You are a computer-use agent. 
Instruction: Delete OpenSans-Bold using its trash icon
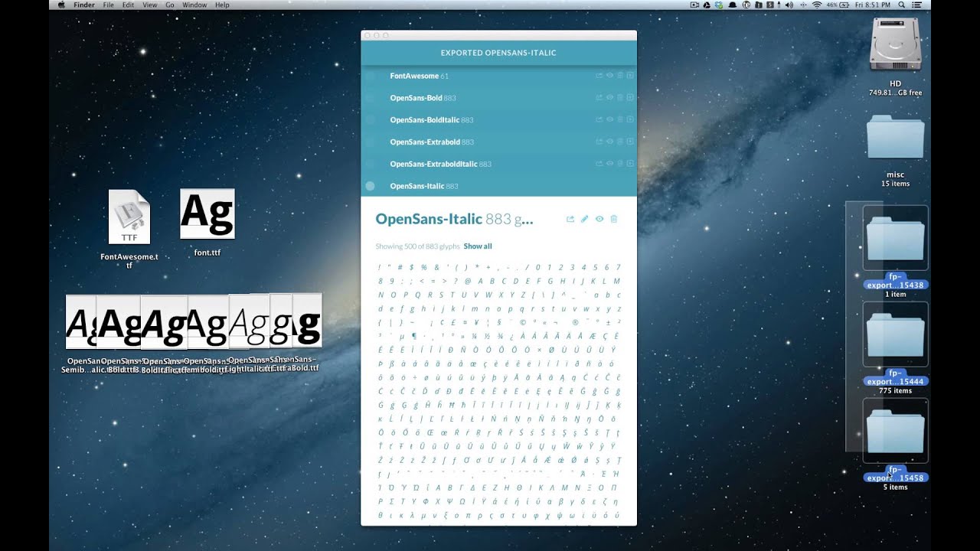coord(620,98)
